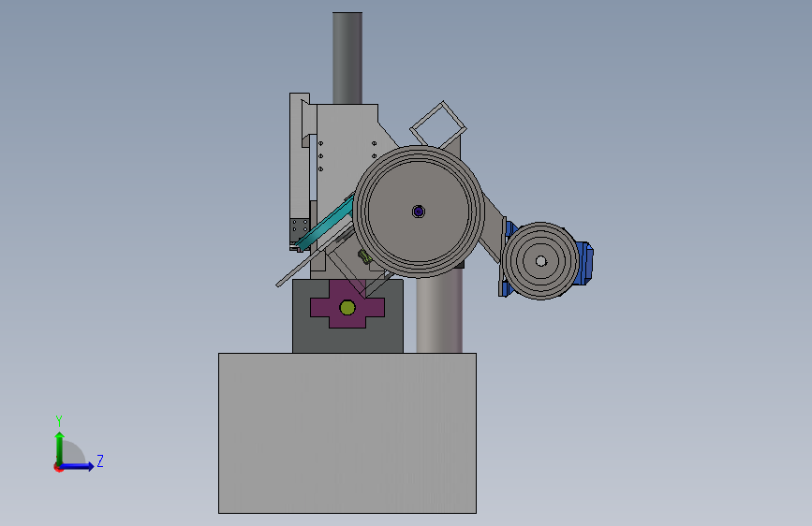Select the large gray pulley wheel
This screenshot has height=526, width=812.
point(419,212)
